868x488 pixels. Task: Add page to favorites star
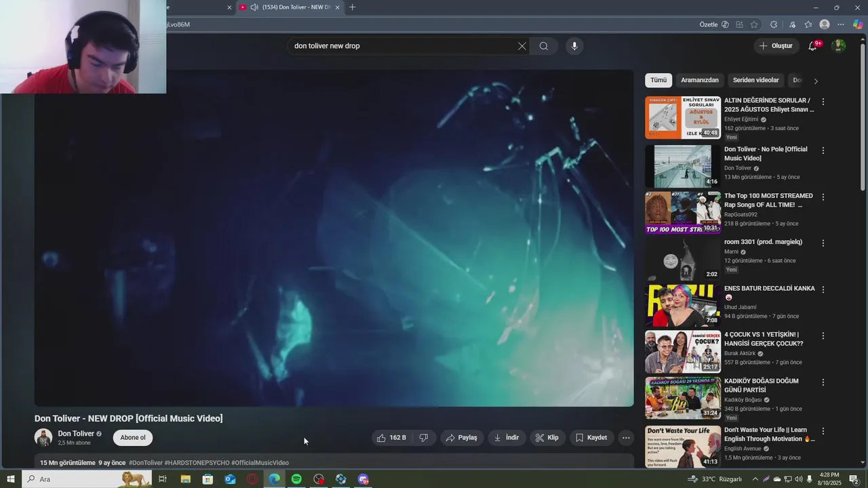coord(754,24)
